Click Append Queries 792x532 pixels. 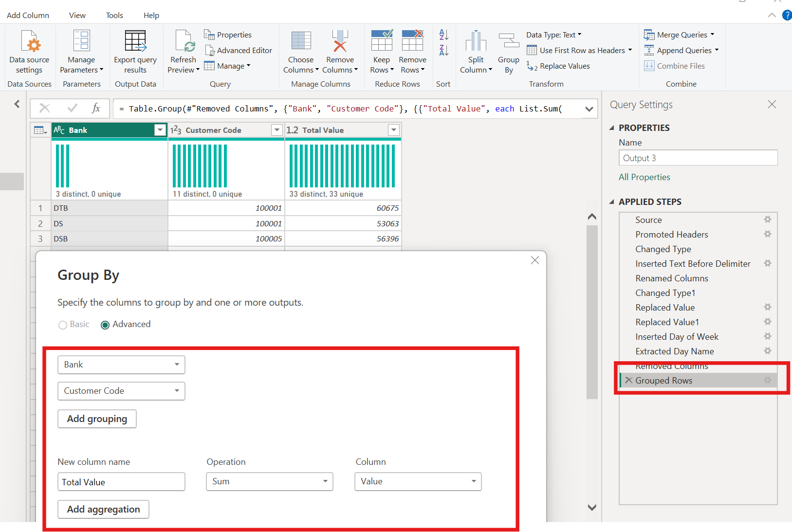[681, 51]
